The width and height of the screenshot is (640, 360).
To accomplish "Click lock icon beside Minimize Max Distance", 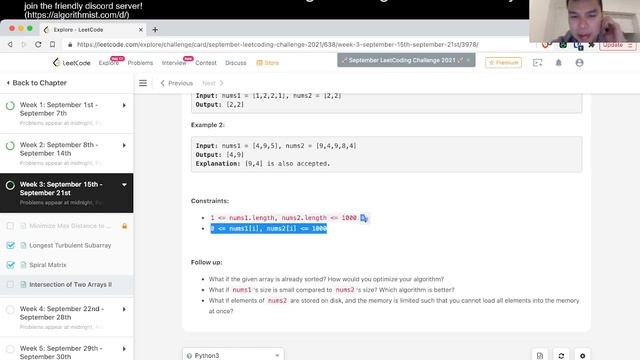I will tap(124, 226).
